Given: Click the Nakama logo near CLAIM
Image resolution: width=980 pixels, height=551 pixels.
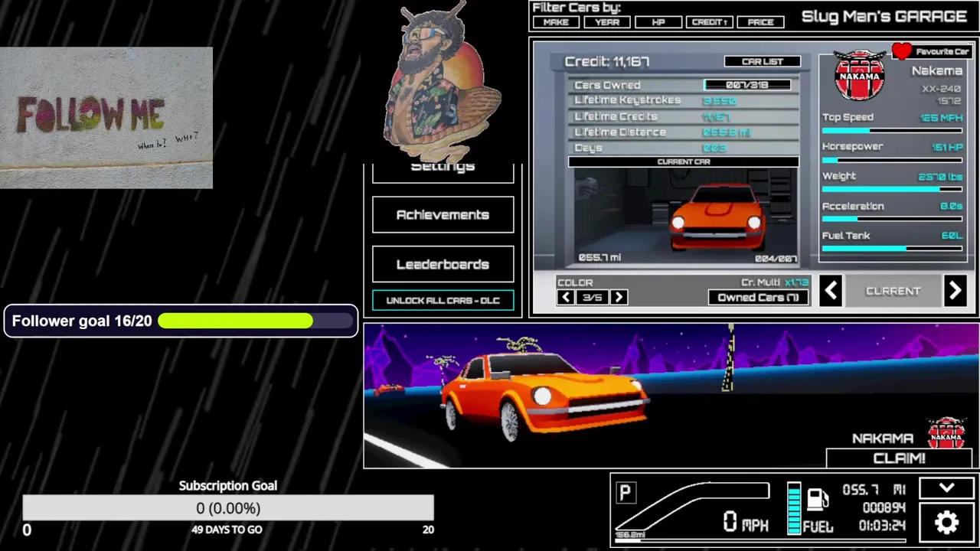Looking at the screenshot, I should [946, 434].
